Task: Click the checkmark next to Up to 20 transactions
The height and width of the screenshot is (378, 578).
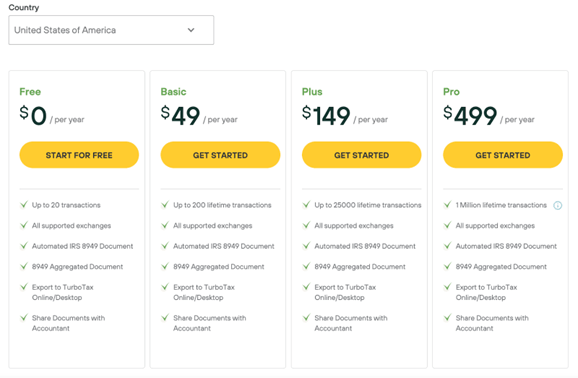Action: [x=24, y=204]
